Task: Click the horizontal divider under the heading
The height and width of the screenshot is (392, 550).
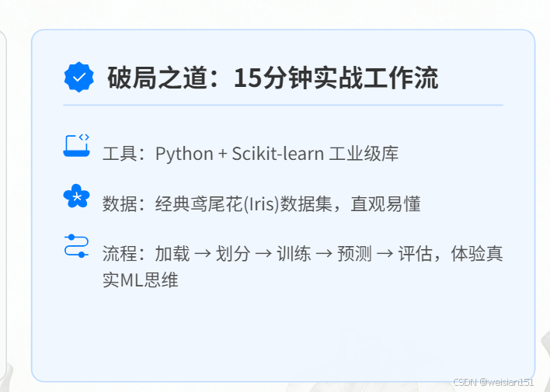Action: pos(283,105)
